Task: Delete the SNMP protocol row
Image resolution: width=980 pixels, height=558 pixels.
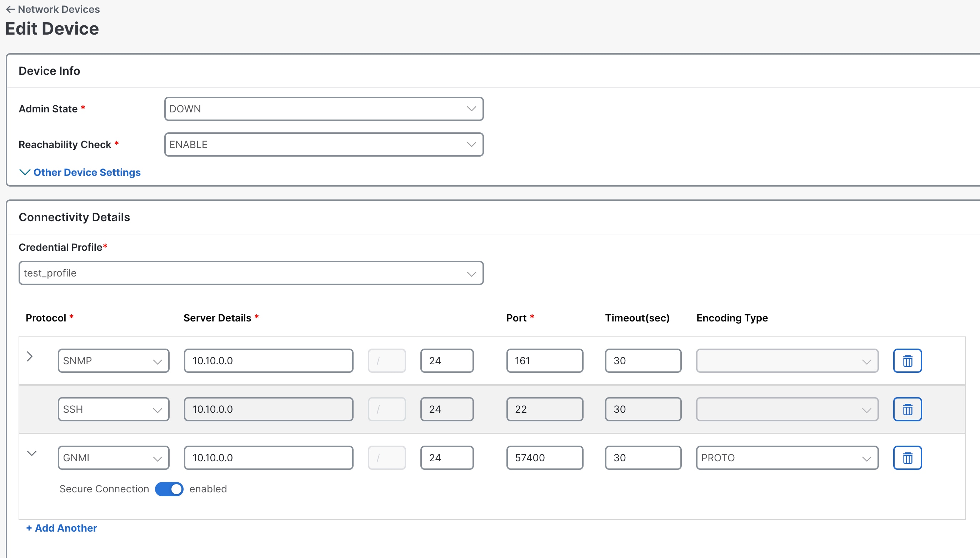Action: coord(907,361)
